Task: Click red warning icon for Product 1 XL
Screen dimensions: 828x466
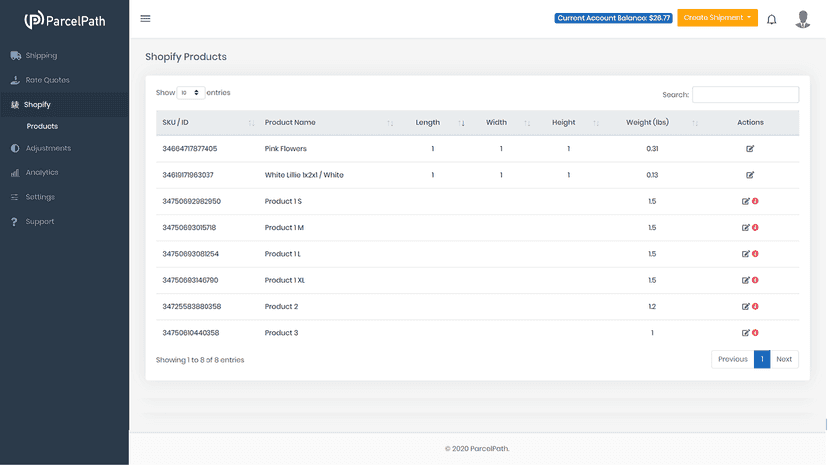Action: point(755,280)
